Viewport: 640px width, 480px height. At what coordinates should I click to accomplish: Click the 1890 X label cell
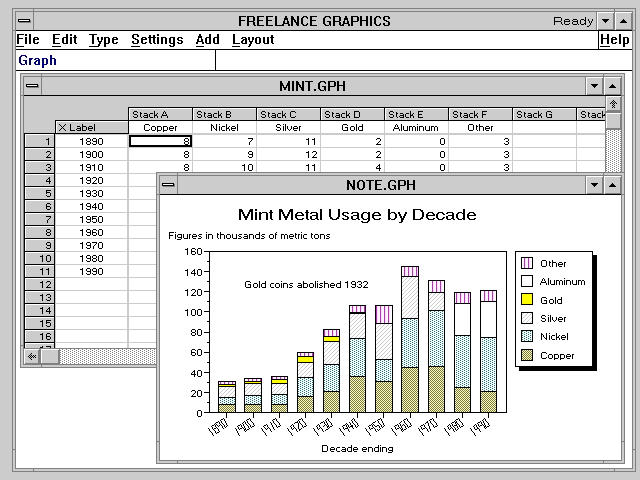pyautogui.click(x=91, y=141)
